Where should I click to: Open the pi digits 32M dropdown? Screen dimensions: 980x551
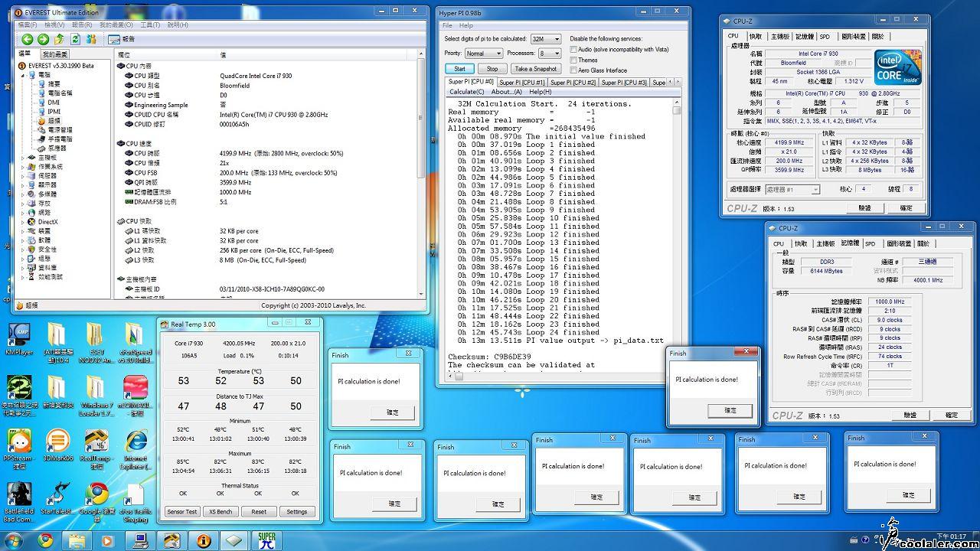546,39
